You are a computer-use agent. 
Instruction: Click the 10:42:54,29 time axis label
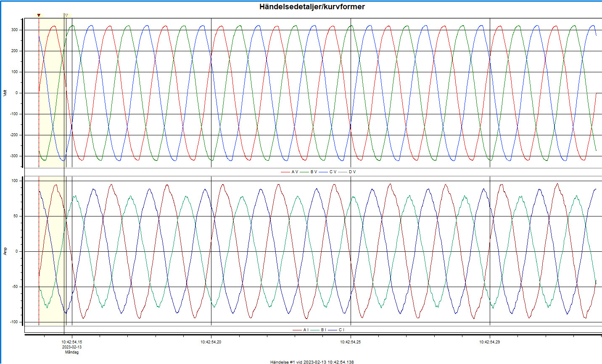click(490, 342)
